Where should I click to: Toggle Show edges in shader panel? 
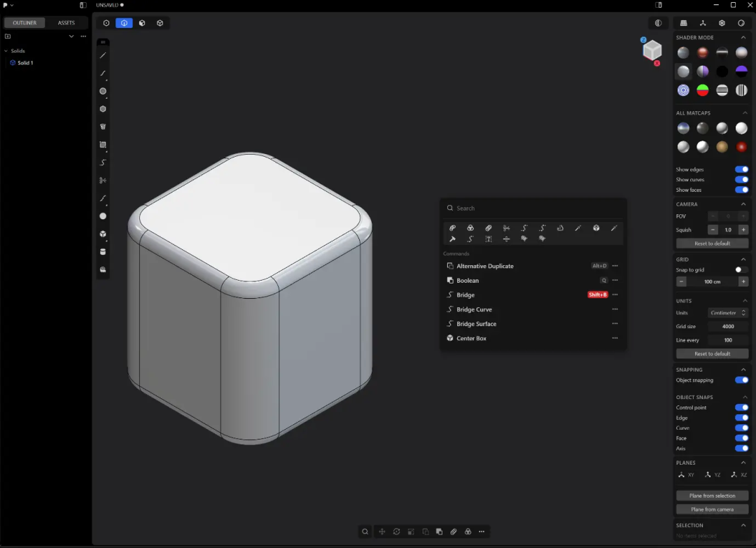tap(741, 169)
